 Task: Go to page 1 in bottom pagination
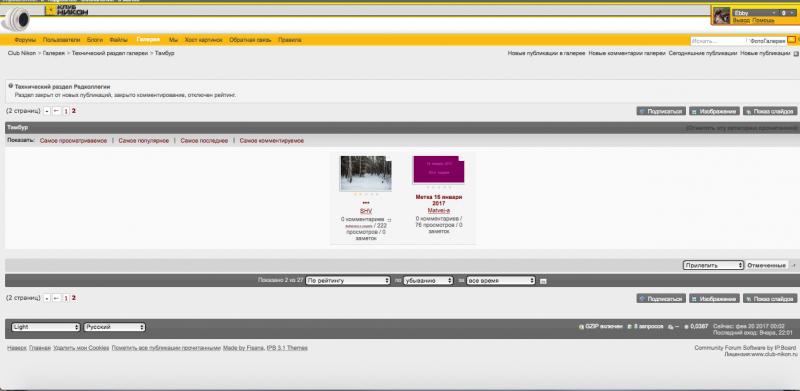pyautogui.click(x=66, y=298)
